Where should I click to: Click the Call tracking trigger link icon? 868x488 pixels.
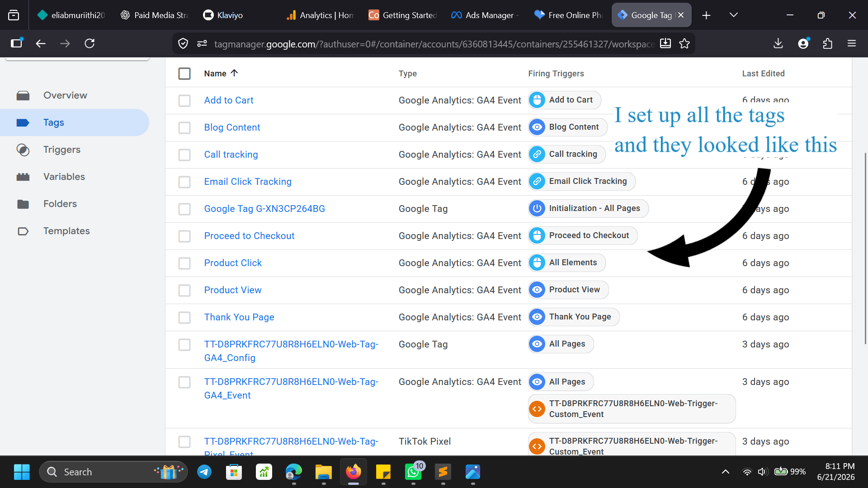pos(537,154)
